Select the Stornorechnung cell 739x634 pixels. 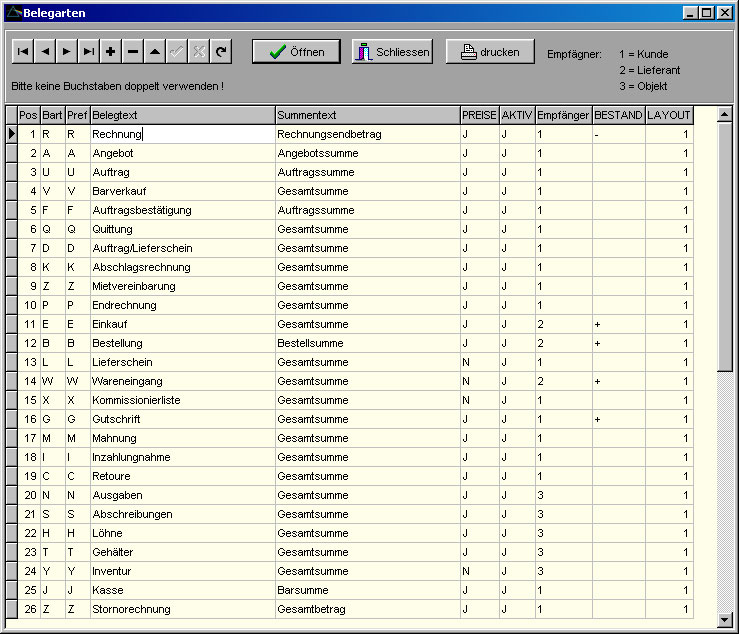[x=182, y=609]
